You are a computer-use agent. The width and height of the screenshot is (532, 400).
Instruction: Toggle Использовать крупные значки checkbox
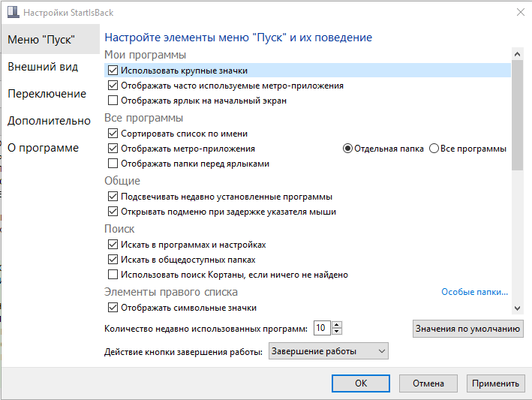click(x=113, y=71)
